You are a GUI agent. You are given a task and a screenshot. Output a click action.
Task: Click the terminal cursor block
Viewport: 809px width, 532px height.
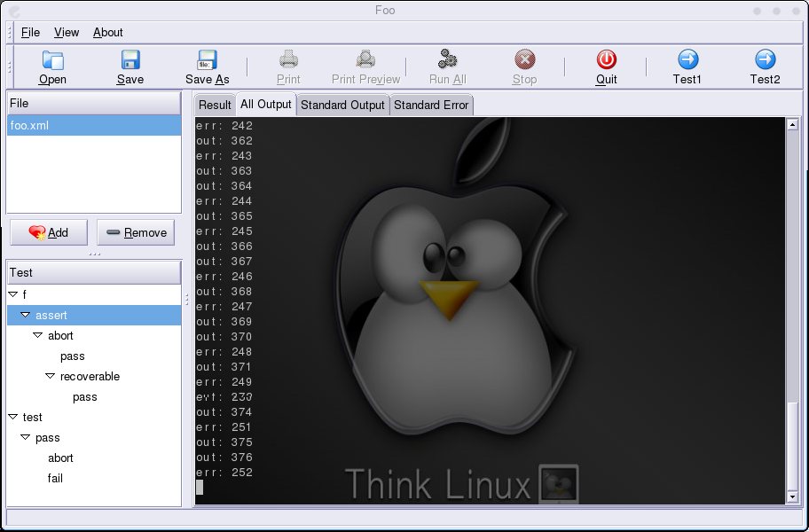pos(200,487)
